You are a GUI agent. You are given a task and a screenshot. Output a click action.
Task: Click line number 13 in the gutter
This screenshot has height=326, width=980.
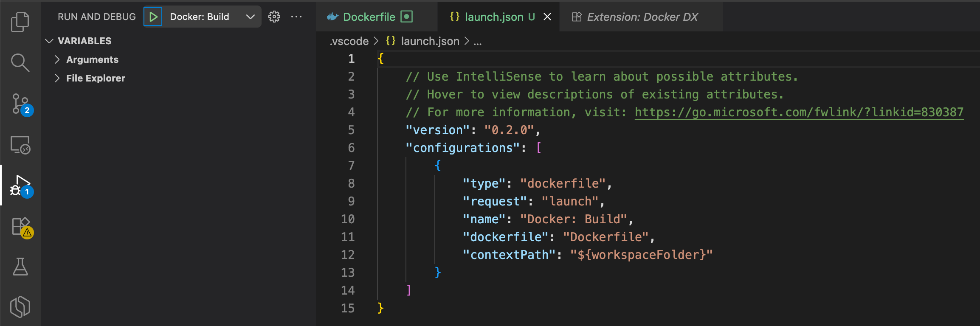(x=348, y=273)
